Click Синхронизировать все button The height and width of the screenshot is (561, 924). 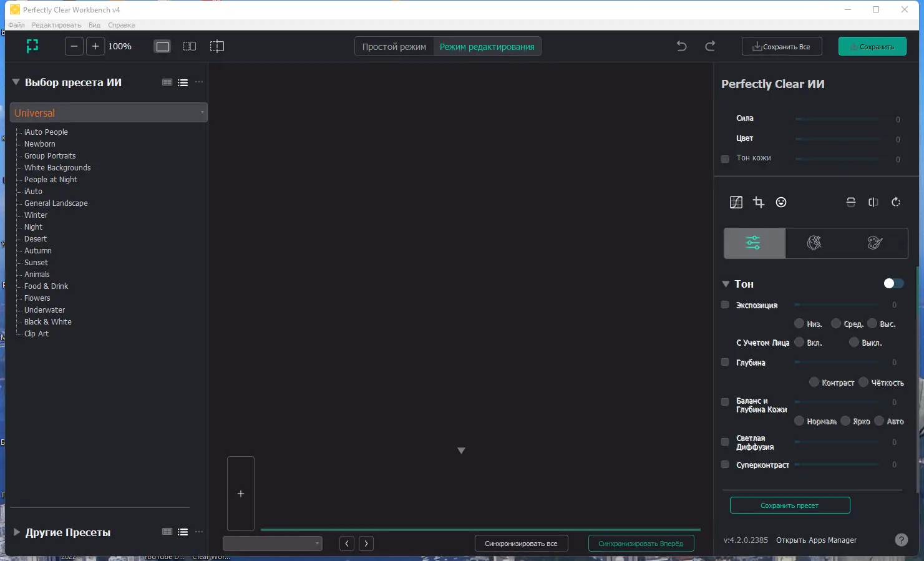pyautogui.click(x=522, y=544)
